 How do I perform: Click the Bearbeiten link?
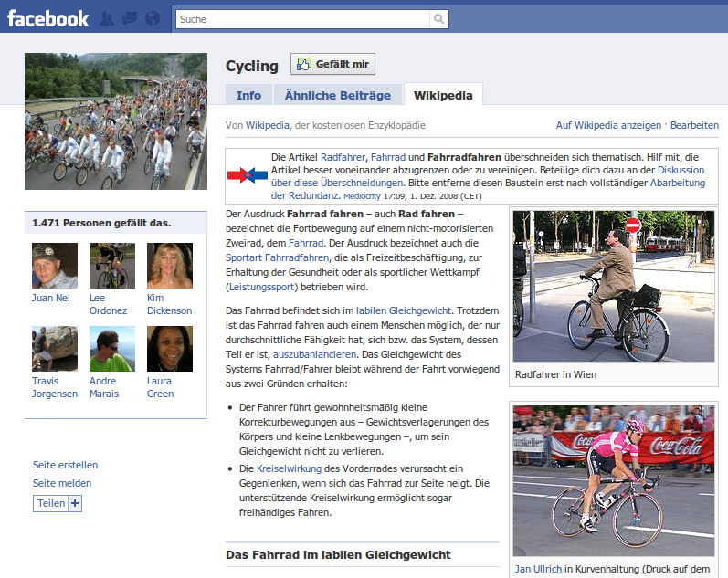click(694, 125)
